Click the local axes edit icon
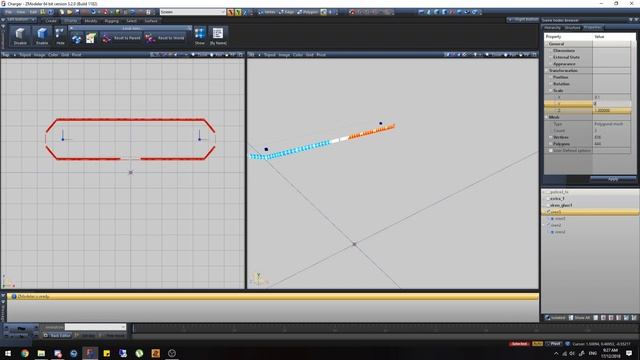Viewport: 640px width, 360px height. coord(90,38)
